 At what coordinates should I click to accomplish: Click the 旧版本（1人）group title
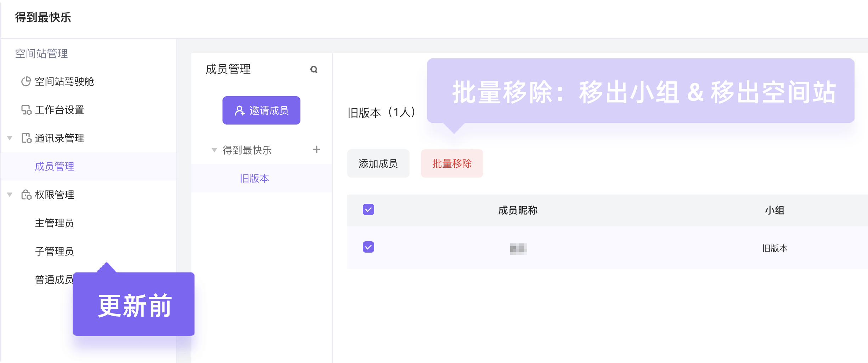coord(382,113)
